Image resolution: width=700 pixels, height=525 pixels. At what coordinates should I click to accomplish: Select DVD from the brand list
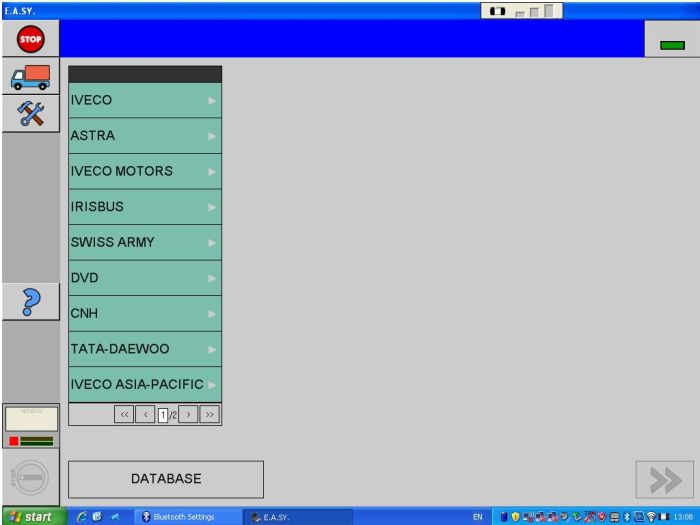[x=145, y=278]
